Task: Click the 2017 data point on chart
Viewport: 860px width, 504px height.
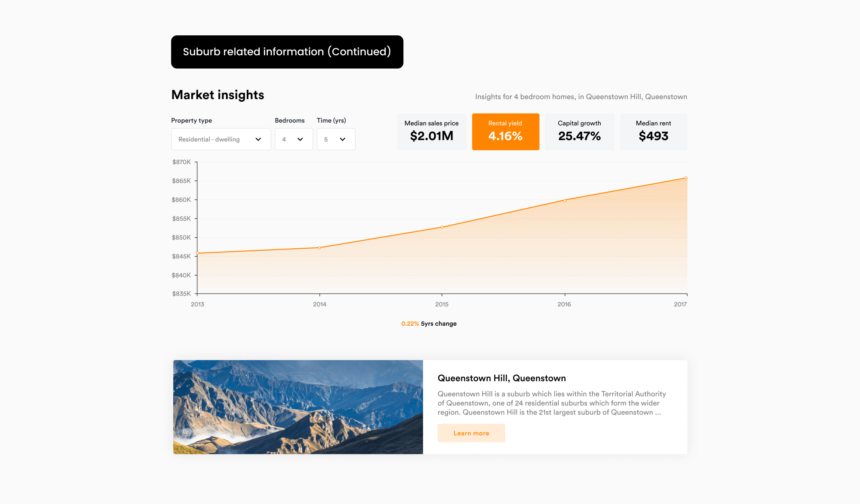Action: pyautogui.click(x=686, y=178)
